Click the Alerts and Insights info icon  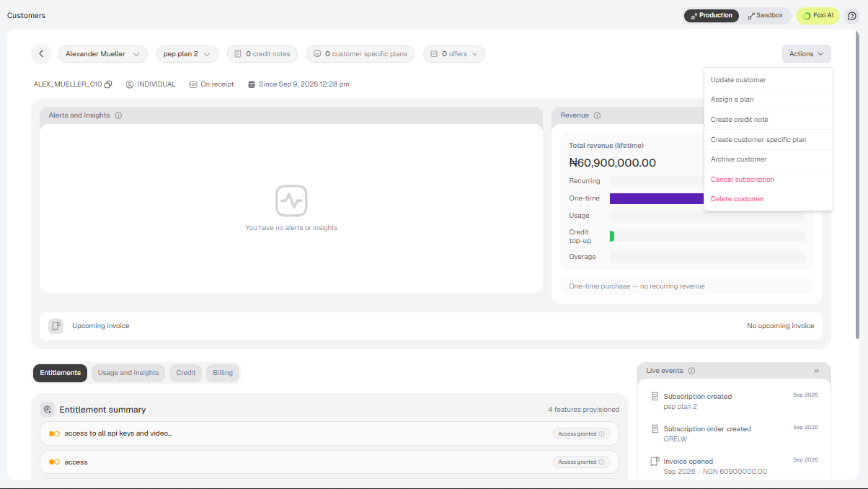coord(118,115)
